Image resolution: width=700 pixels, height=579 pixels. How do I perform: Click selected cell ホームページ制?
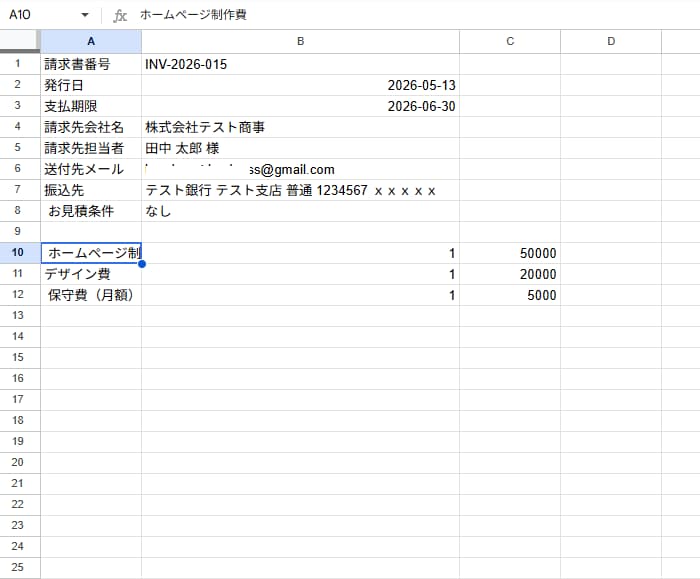pyautogui.click(x=91, y=253)
